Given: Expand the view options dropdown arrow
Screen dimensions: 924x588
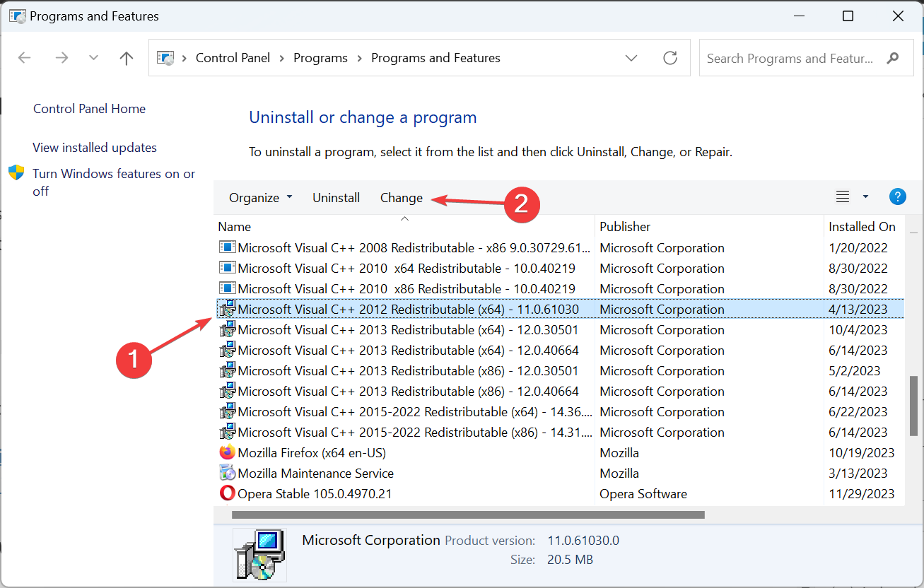Looking at the screenshot, I should pos(865,197).
